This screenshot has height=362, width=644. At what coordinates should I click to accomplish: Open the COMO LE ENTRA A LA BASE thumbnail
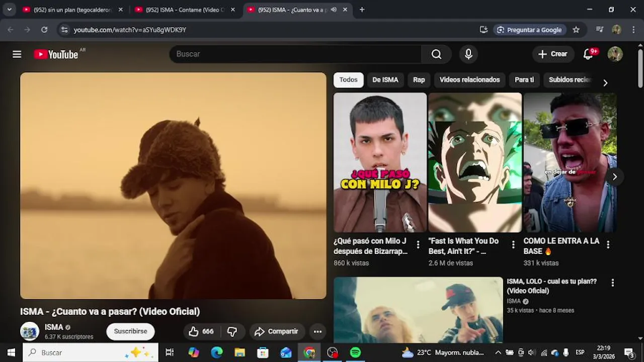[x=570, y=162]
